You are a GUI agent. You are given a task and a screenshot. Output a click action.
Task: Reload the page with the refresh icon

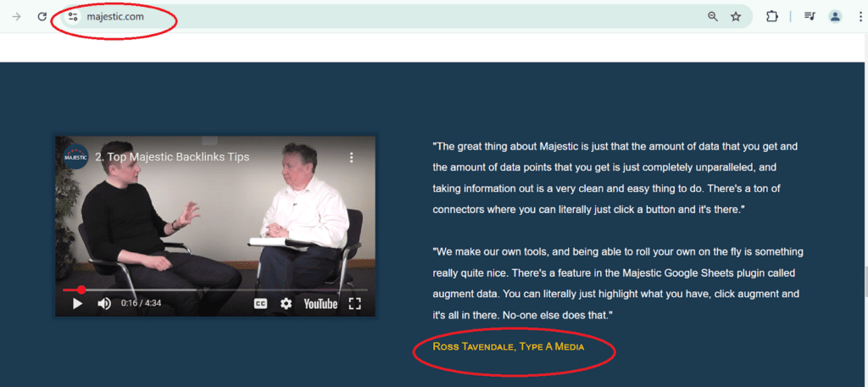42,17
